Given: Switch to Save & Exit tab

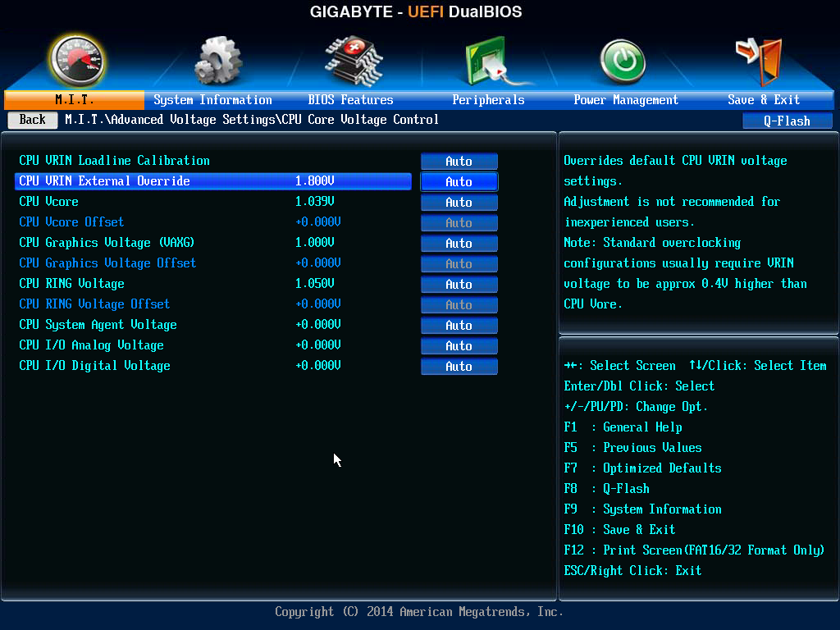Looking at the screenshot, I should pyautogui.click(x=764, y=99).
